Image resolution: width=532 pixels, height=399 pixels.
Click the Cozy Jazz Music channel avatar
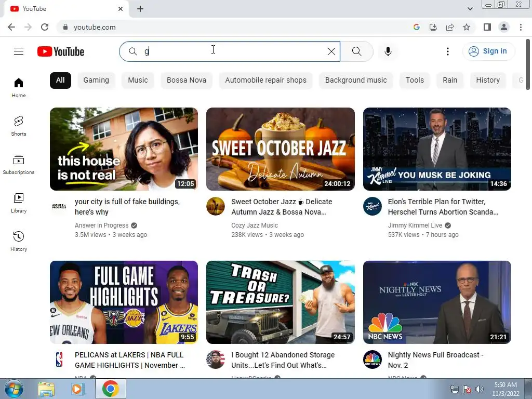(216, 206)
